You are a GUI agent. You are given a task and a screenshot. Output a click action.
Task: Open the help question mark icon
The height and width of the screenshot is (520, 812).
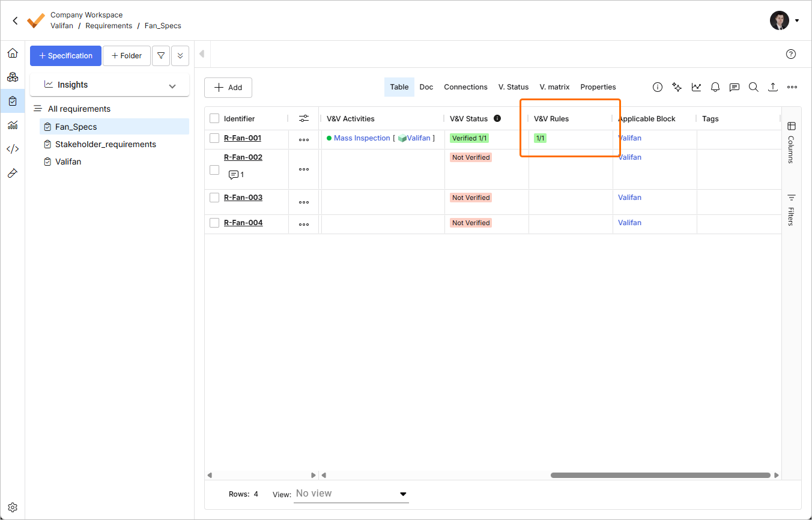click(791, 54)
